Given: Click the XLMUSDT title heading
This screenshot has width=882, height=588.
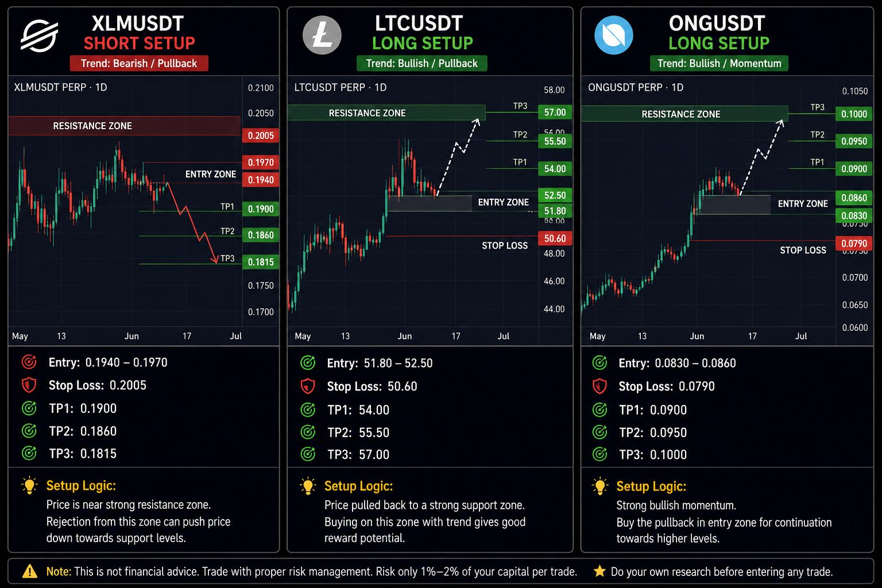Looking at the screenshot, I should point(138,24).
